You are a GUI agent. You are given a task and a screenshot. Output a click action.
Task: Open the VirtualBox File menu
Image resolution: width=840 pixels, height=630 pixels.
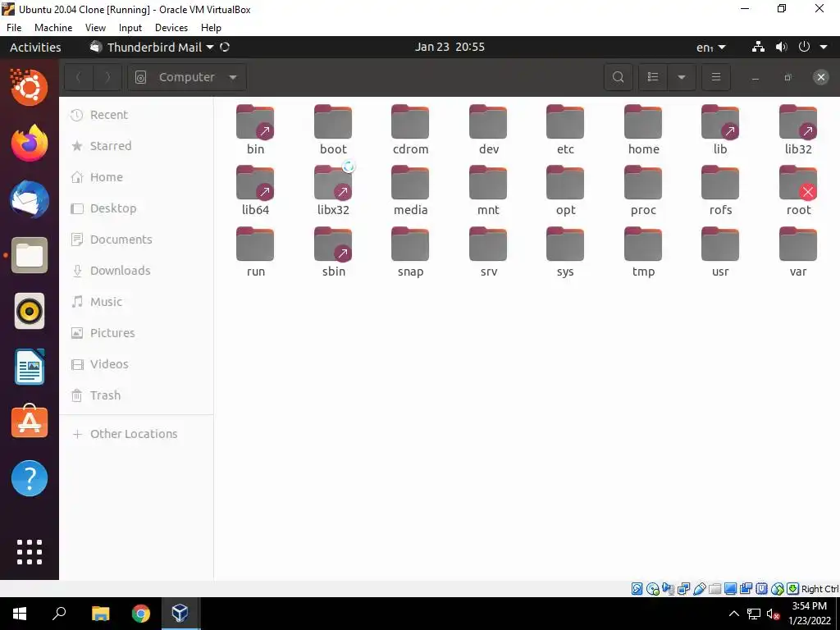14,27
